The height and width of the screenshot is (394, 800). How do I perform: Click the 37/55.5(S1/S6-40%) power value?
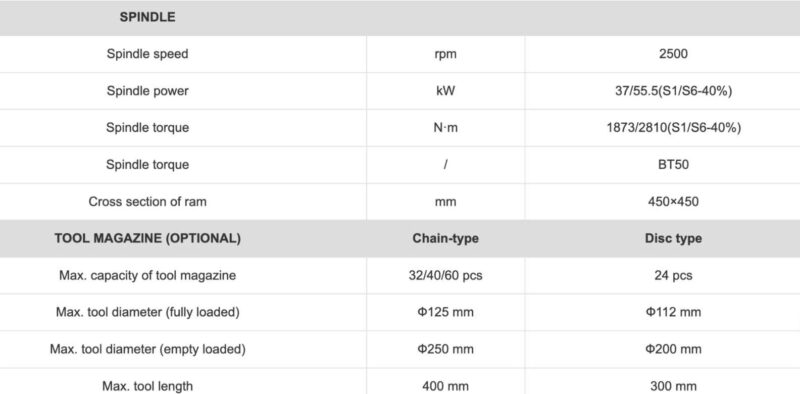coord(673,91)
